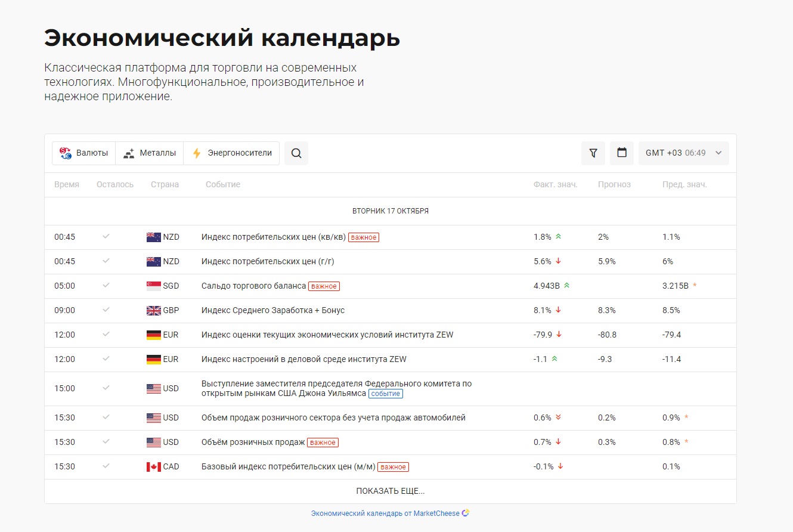Click the red down arrow next to 0.7%
793x532 pixels.
click(559, 442)
